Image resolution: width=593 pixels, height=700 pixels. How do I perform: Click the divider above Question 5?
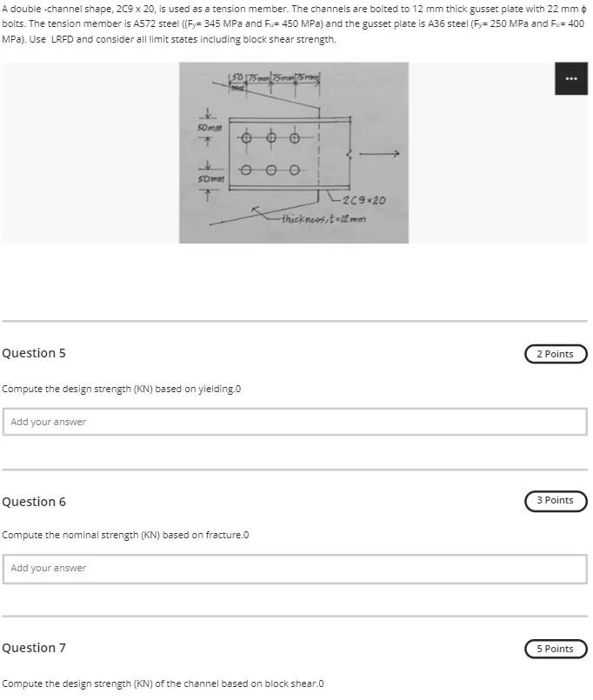(296, 318)
